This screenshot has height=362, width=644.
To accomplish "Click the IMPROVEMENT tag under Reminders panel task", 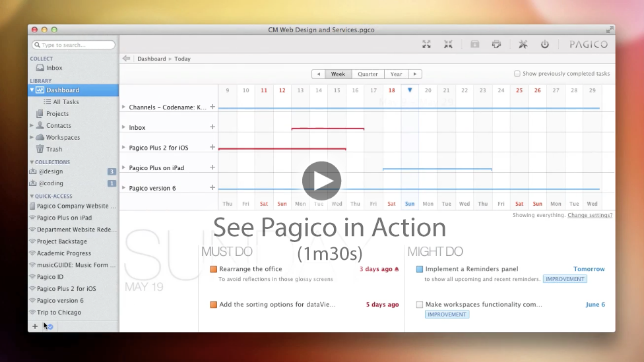I will coord(565,279).
